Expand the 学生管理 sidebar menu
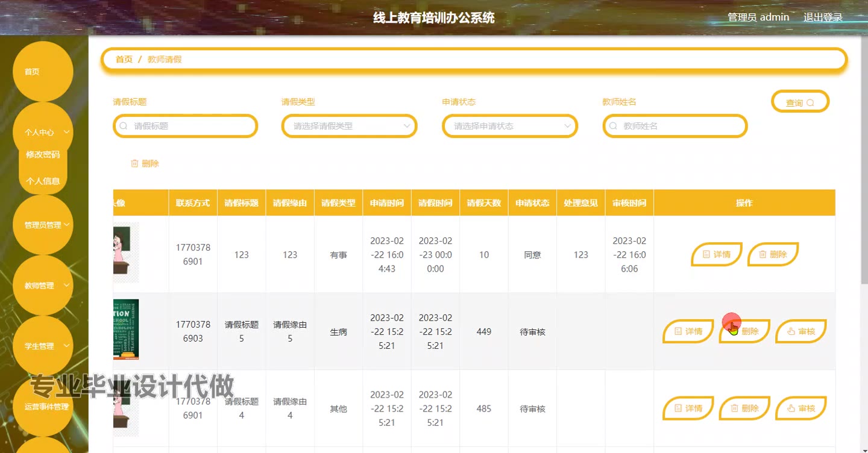The height and width of the screenshot is (453, 868). [x=43, y=346]
